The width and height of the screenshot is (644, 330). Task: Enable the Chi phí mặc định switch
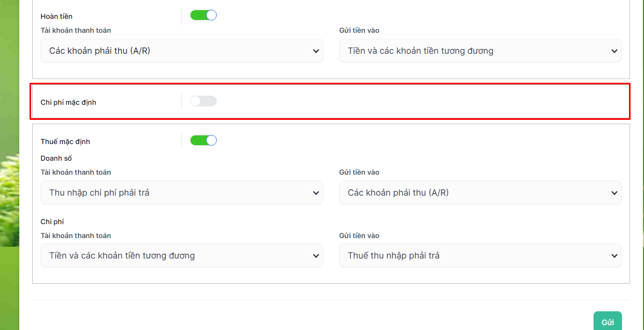pyautogui.click(x=203, y=101)
